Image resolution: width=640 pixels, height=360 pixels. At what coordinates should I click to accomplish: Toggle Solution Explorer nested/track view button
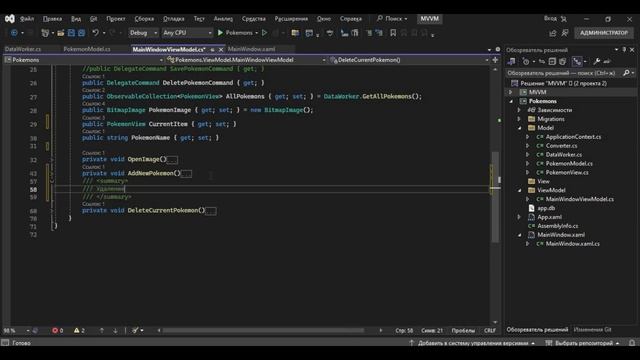click(x=577, y=62)
